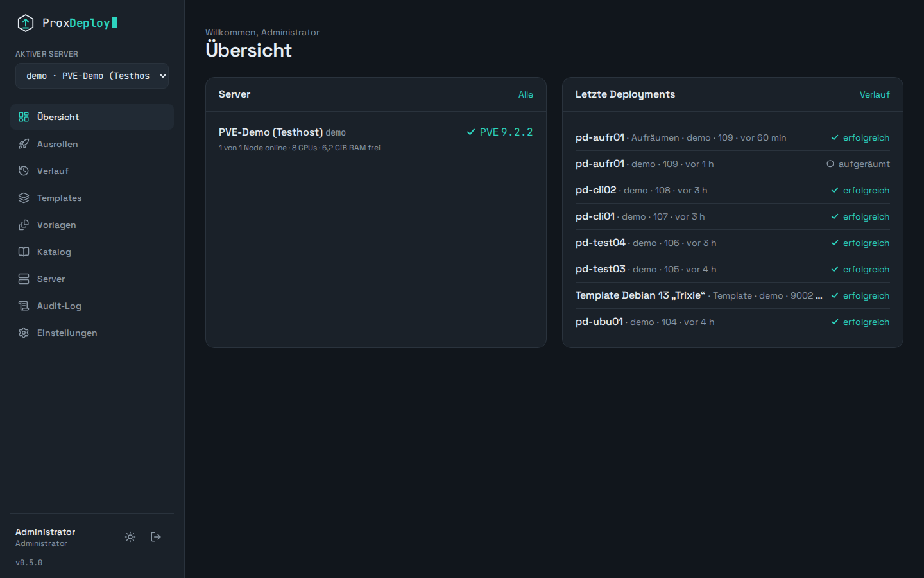The width and height of the screenshot is (924, 578).
Task: Click the Vorlagen copy icon
Action: [24, 225]
